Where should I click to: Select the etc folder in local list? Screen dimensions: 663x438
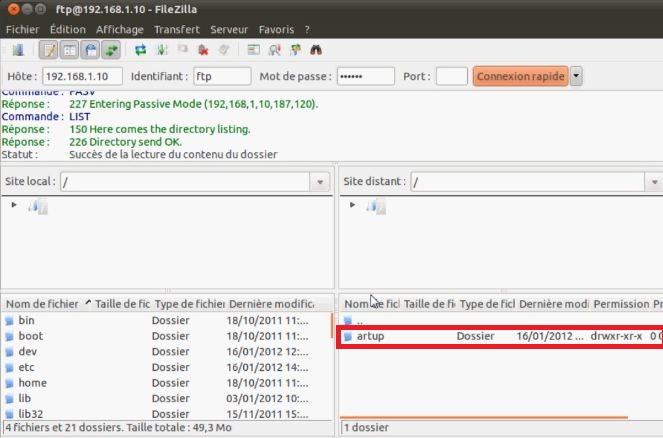[x=166, y=367]
